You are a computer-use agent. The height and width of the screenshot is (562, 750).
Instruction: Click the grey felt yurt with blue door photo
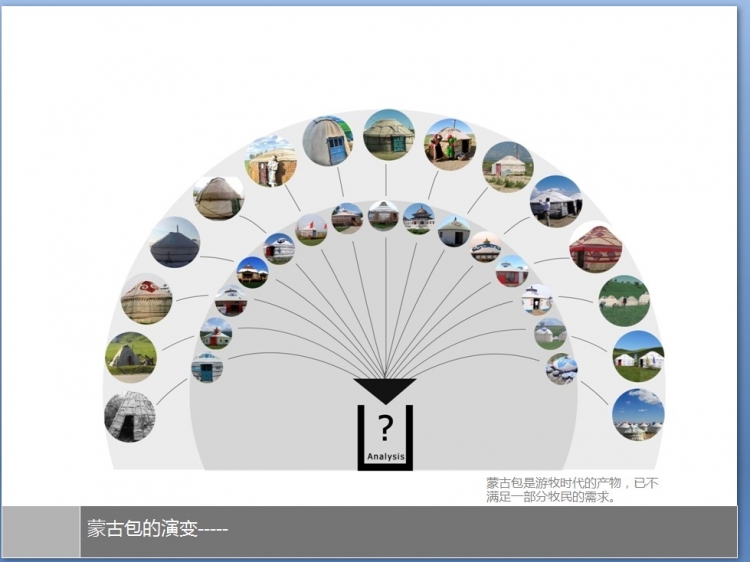point(328,141)
